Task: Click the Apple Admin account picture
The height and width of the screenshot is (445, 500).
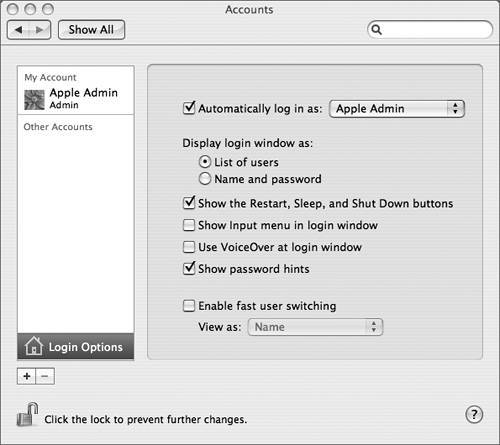Action: (x=34, y=100)
